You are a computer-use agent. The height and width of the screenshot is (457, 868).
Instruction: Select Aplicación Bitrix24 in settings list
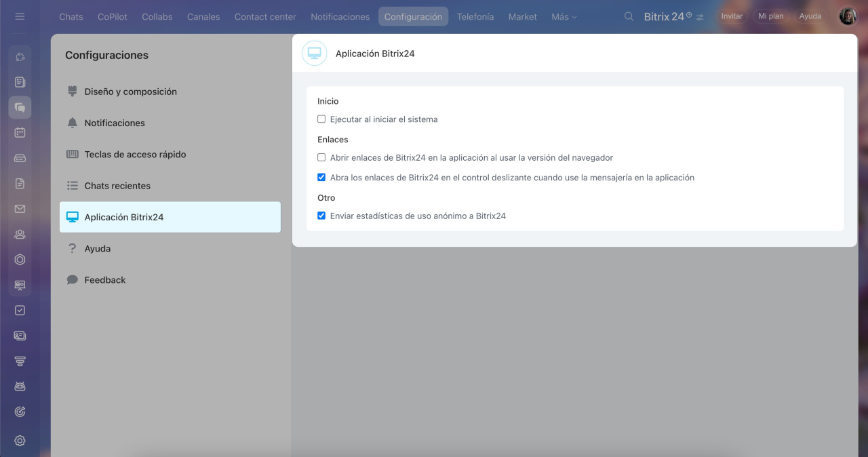pyautogui.click(x=170, y=217)
